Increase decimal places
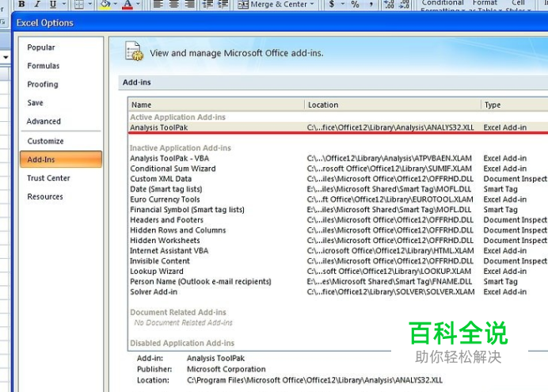Image resolution: width=548 pixels, height=392 pixels. click(x=390, y=4)
